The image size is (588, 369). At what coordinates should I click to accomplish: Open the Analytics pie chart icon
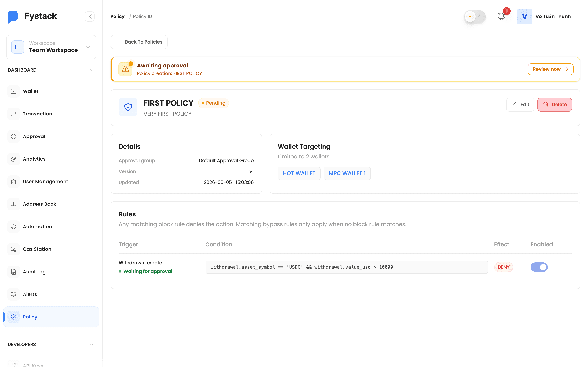pos(14,159)
